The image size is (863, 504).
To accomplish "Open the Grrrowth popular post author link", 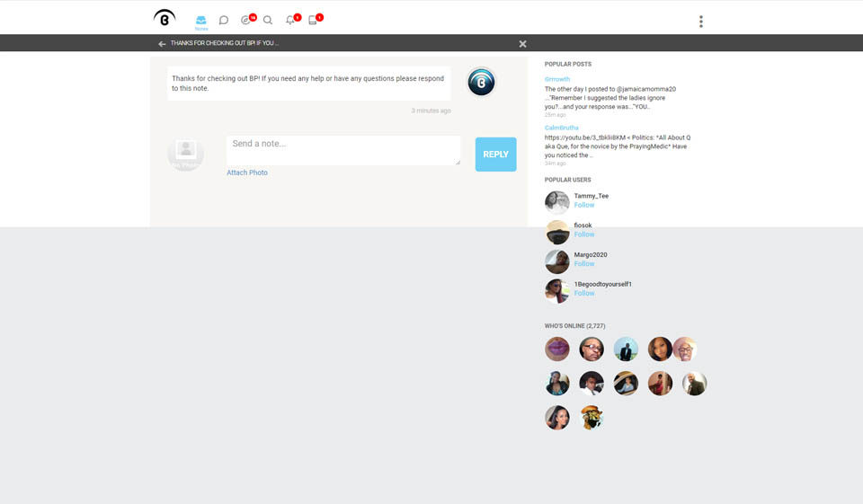I will tap(557, 80).
